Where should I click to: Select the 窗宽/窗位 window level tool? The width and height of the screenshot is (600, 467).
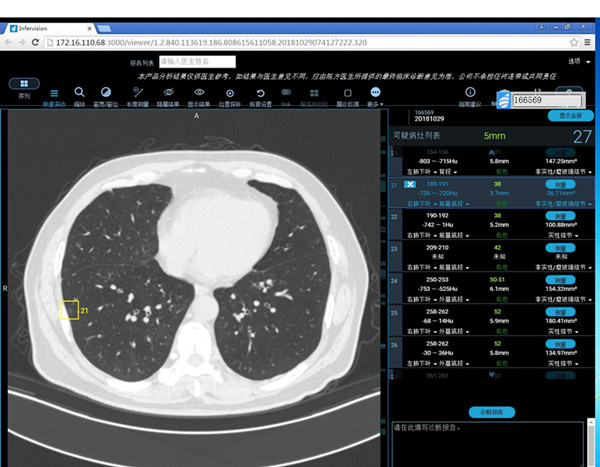[103, 94]
